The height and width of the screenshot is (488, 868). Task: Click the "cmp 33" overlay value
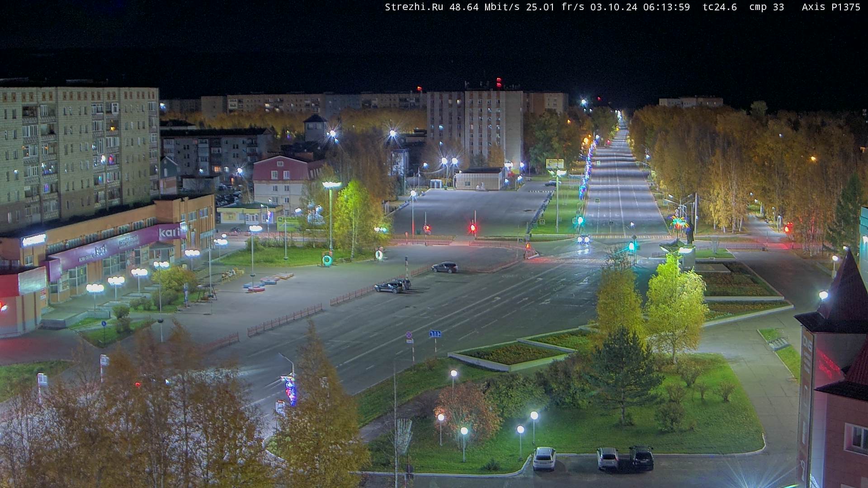767,7
